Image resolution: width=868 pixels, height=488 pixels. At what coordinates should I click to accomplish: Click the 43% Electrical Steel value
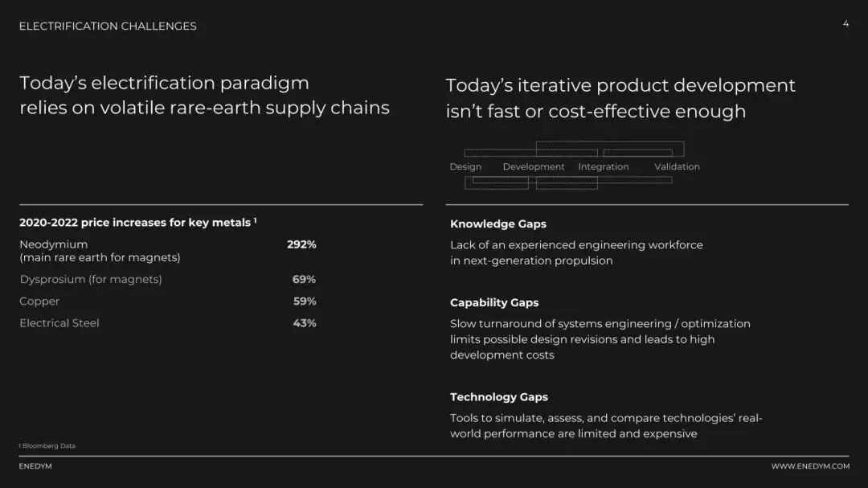(x=305, y=323)
